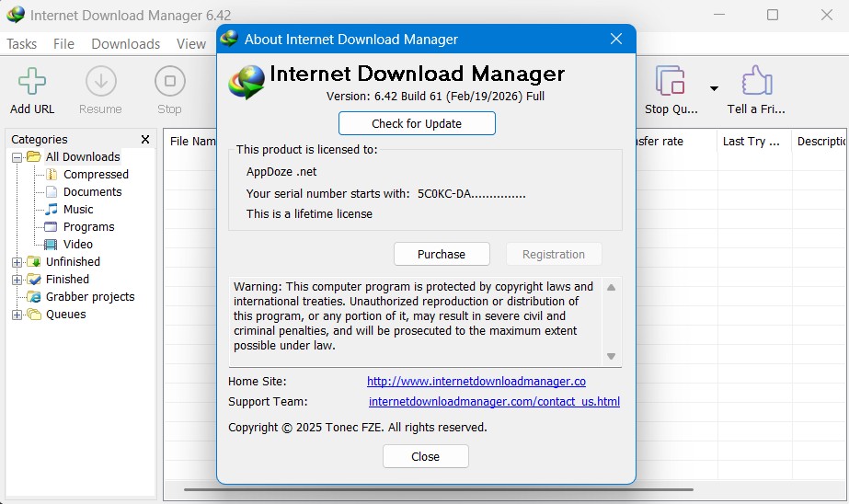This screenshot has width=849, height=504.
Task: Click the Grabber projects icon
Action: pos(34,297)
